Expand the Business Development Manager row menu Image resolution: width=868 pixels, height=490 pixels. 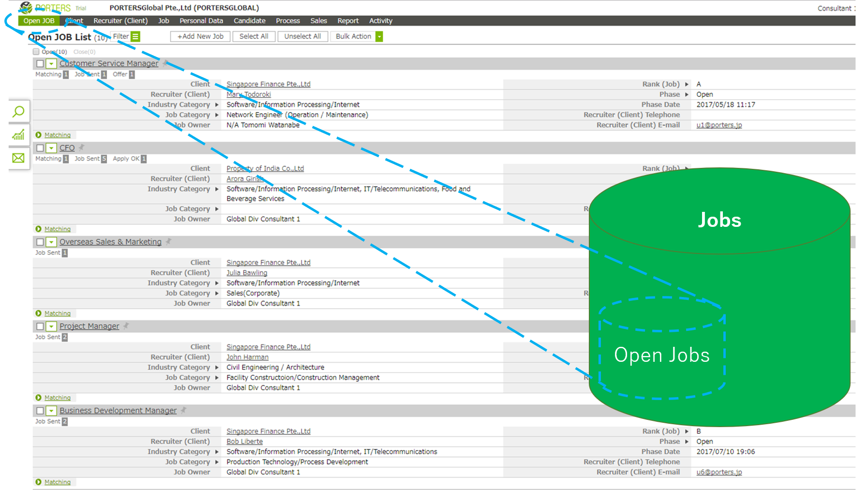coord(51,411)
